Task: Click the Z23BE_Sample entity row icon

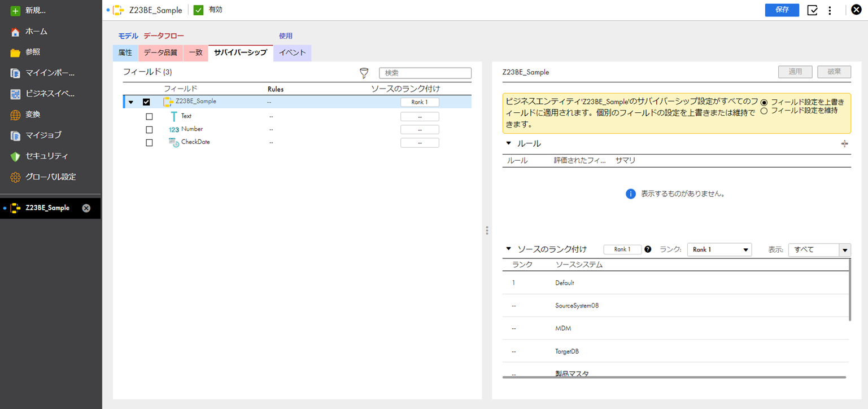Action: point(168,102)
